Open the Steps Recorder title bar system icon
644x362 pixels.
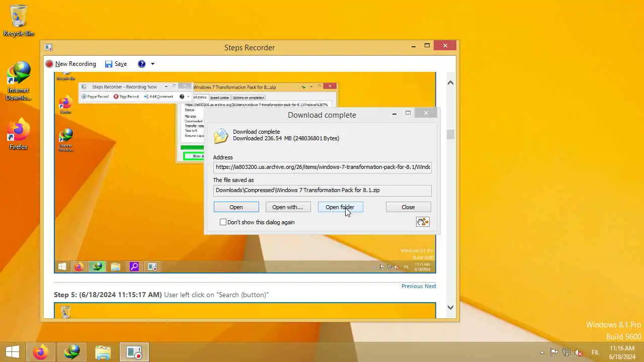[48, 47]
